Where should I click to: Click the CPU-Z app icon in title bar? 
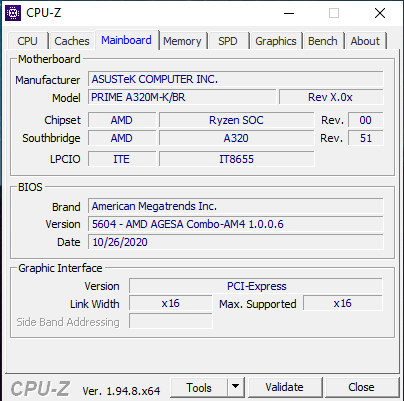point(13,13)
